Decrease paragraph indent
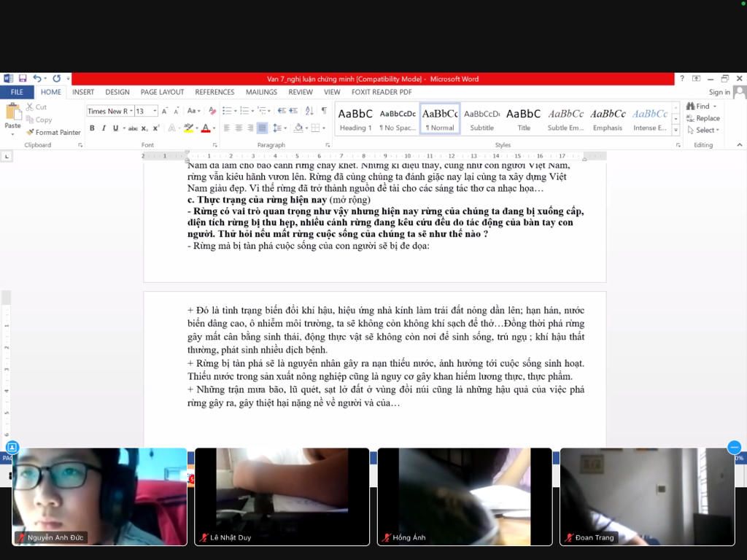The width and height of the screenshot is (747, 560). click(x=282, y=111)
